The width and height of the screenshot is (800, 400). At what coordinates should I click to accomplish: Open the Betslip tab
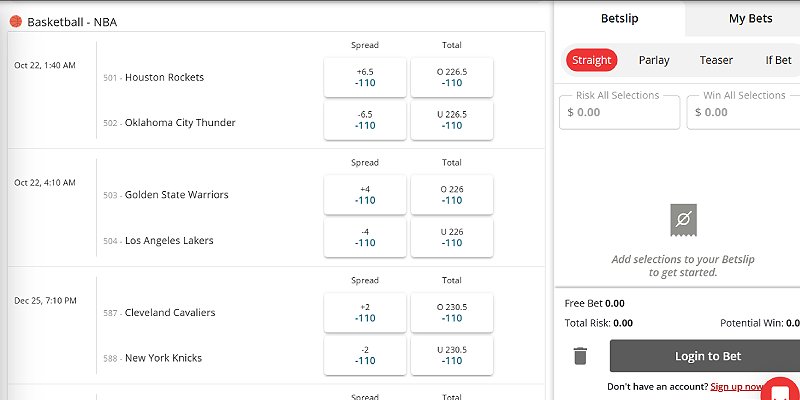pyautogui.click(x=619, y=19)
